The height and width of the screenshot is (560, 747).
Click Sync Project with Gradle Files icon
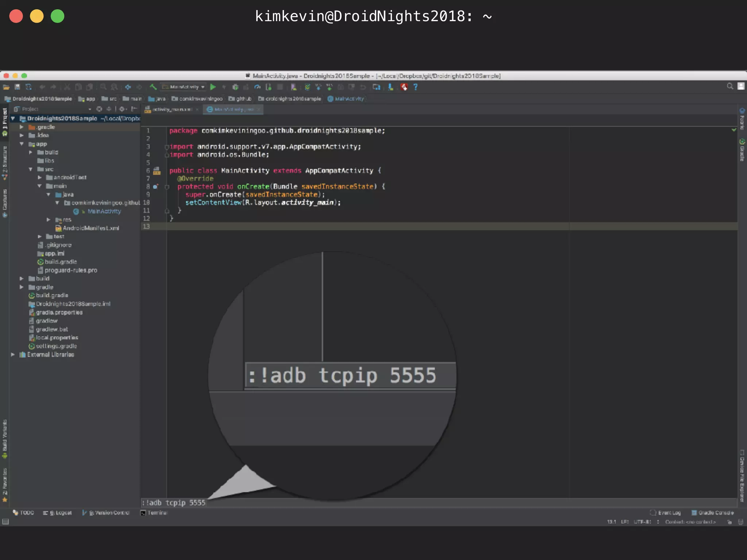click(307, 87)
